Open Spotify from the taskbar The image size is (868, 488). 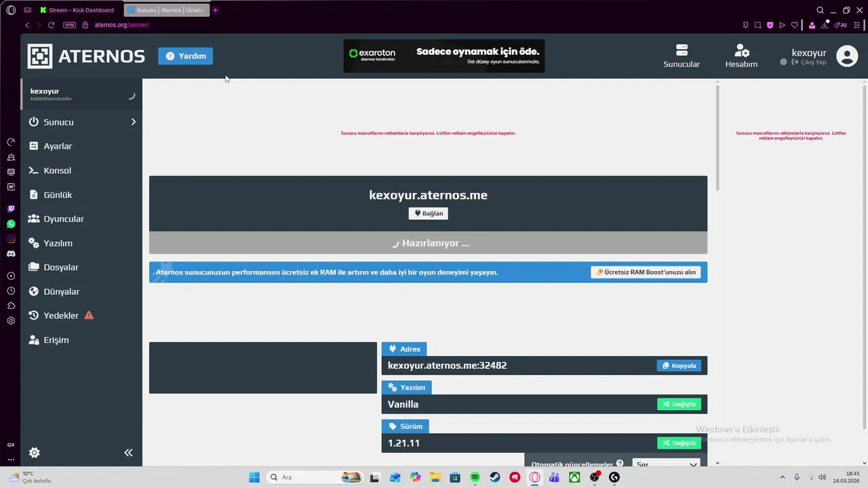(475, 477)
